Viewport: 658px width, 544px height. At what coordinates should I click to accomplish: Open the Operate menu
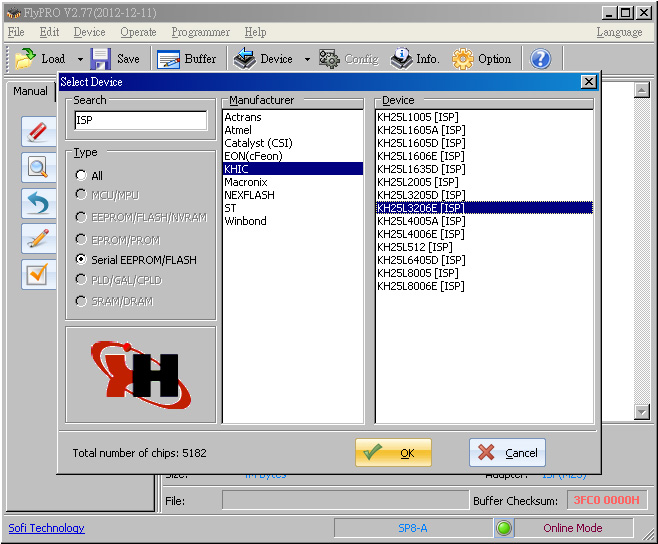point(138,32)
